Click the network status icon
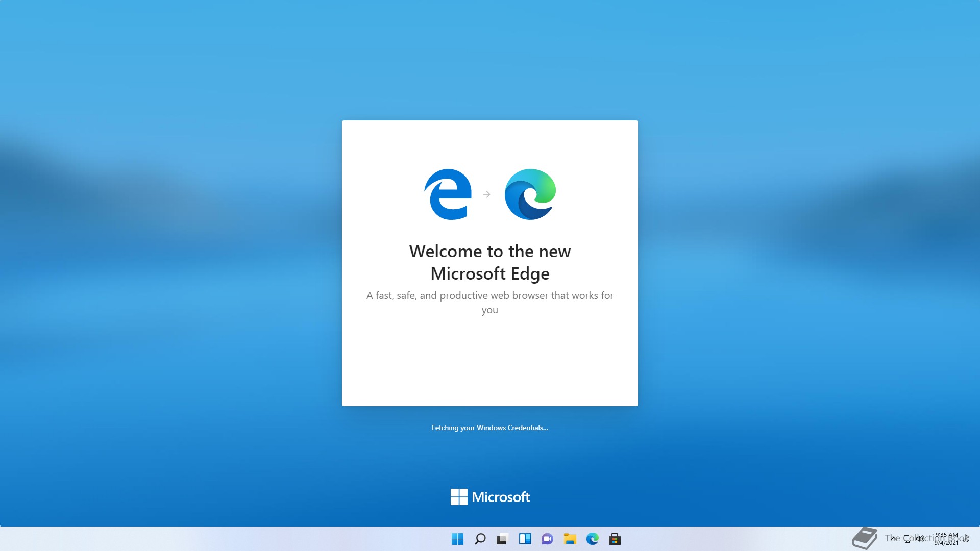Viewport: 980px width, 551px height. pos(908,538)
